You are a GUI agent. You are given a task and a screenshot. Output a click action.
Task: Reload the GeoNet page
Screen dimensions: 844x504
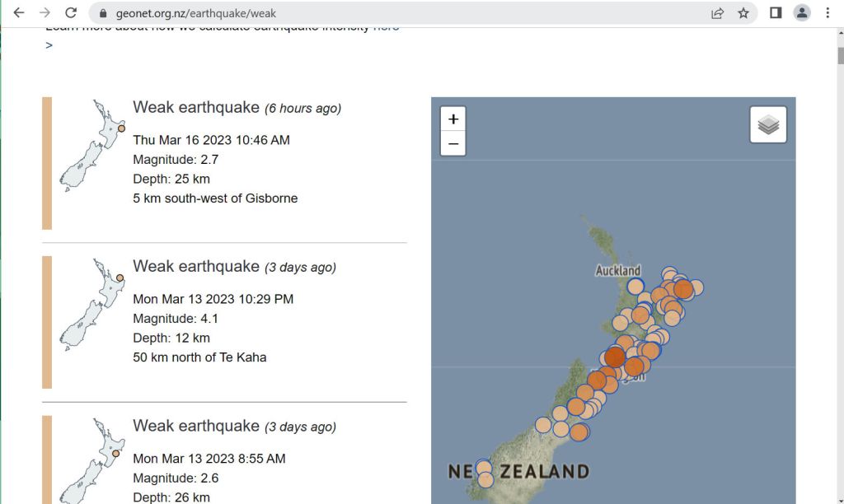click(71, 13)
